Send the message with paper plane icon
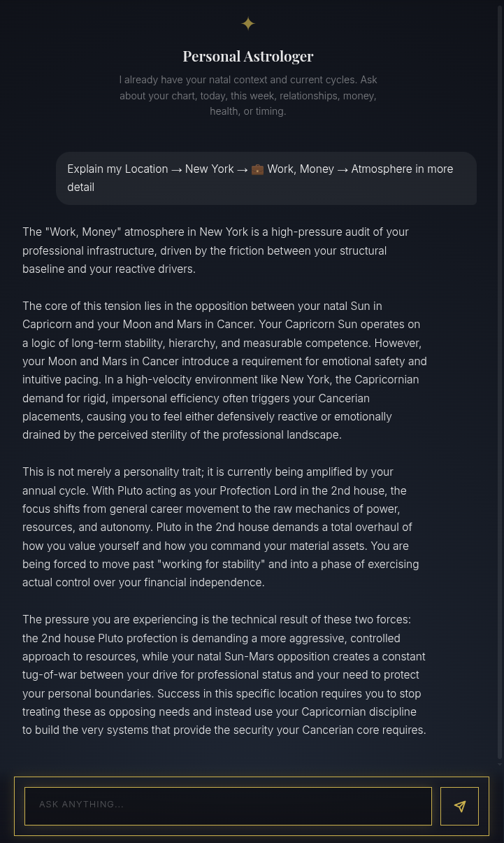This screenshot has width=504, height=843. pyautogui.click(x=459, y=807)
